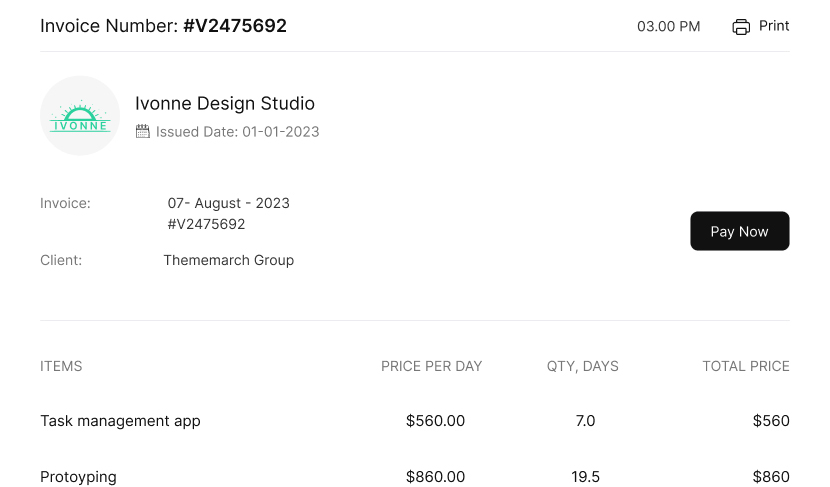This screenshot has height=487, width=830.
Task: Select the Ivonne Design Studio title
Action: [225, 103]
